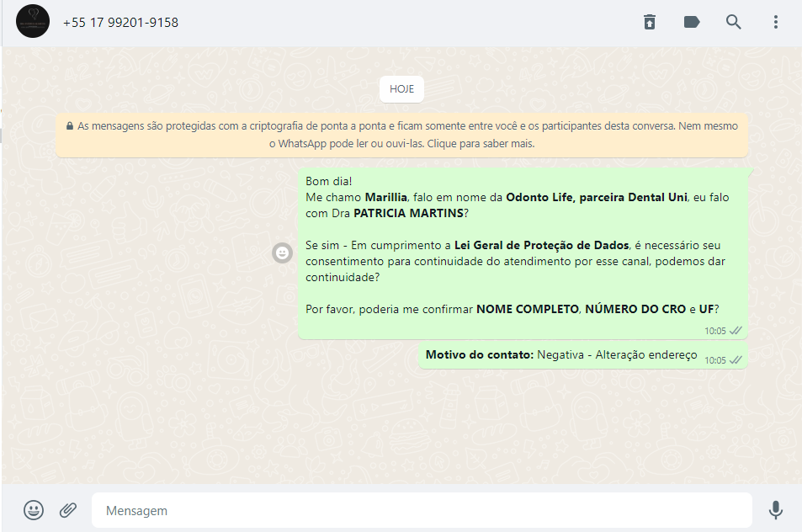Select the Bom dia greeting message bubble
Viewport: 802px width, 532px height.
click(523, 253)
